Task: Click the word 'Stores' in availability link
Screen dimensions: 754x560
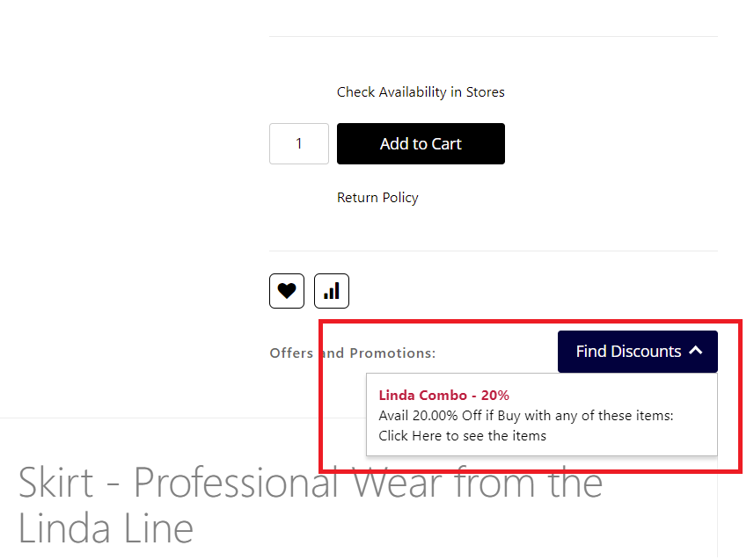Action: (x=485, y=92)
